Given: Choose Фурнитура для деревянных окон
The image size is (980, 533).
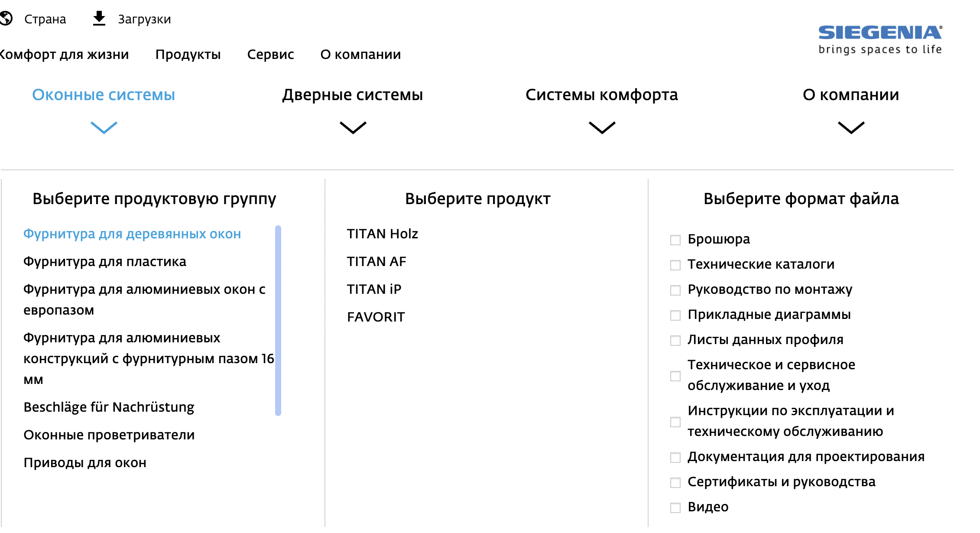Looking at the screenshot, I should click(x=132, y=234).
